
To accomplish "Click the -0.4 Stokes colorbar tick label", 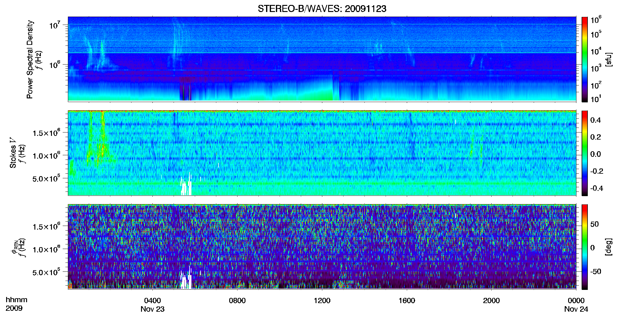I will point(597,188).
